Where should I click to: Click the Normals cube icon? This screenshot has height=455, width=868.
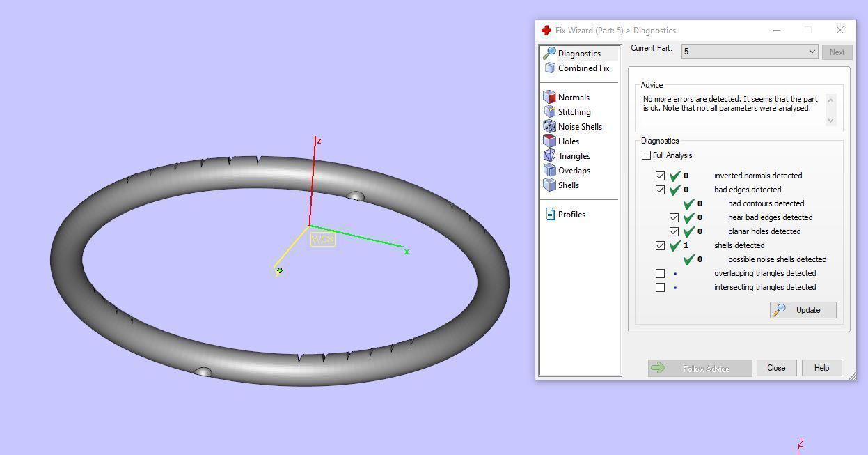[x=550, y=97]
